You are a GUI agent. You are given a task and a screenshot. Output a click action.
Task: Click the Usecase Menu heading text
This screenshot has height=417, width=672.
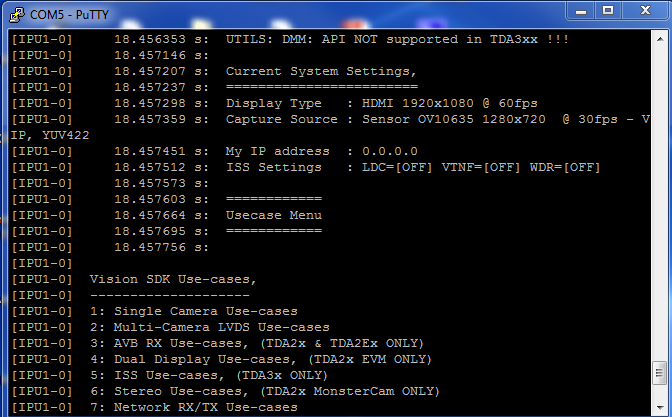click(274, 215)
